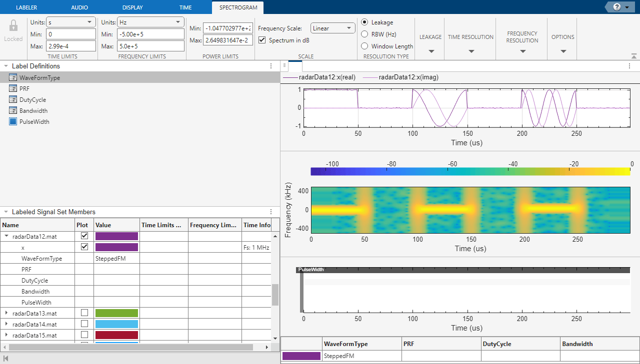Viewport: 640px width, 364px height.
Task: Click WaveFormType column in bottom label table
Action: 362,344
